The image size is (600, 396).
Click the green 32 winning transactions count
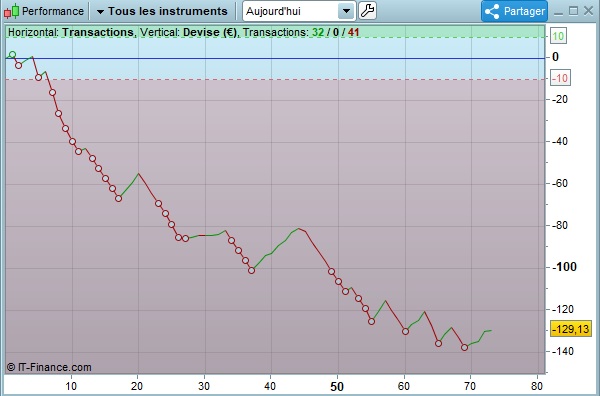(318, 33)
